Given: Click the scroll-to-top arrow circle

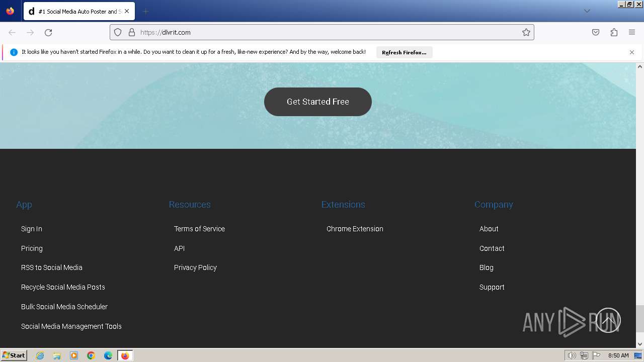Looking at the screenshot, I should 608,320.
